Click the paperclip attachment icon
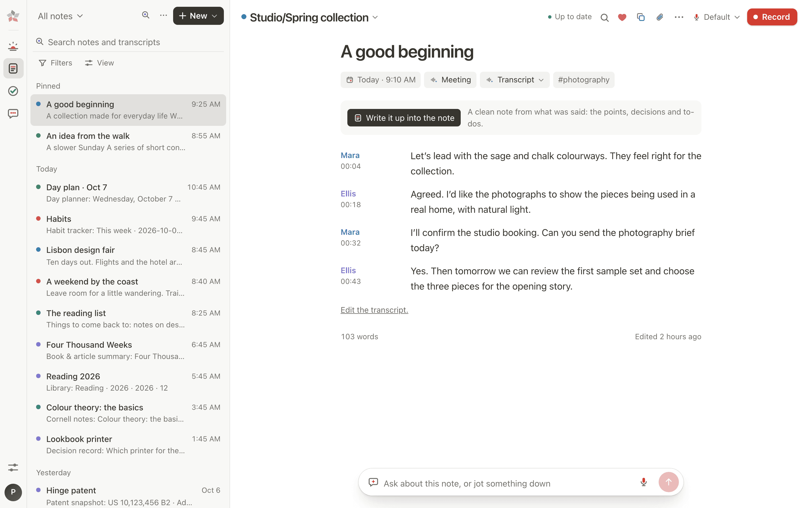Viewport: 812px width, 508px height. pos(659,17)
